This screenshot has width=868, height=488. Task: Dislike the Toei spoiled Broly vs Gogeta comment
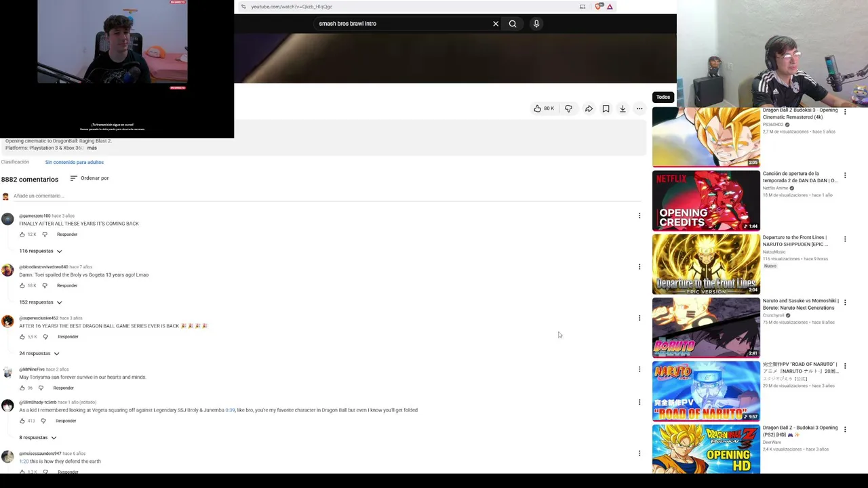pyautogui.click(x=45, y=285)
